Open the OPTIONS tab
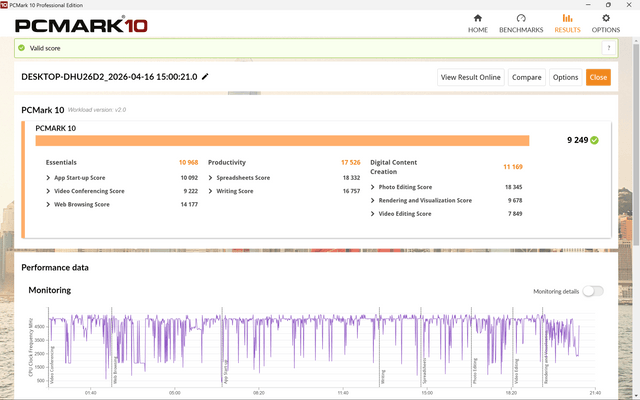 coord(606,24)
